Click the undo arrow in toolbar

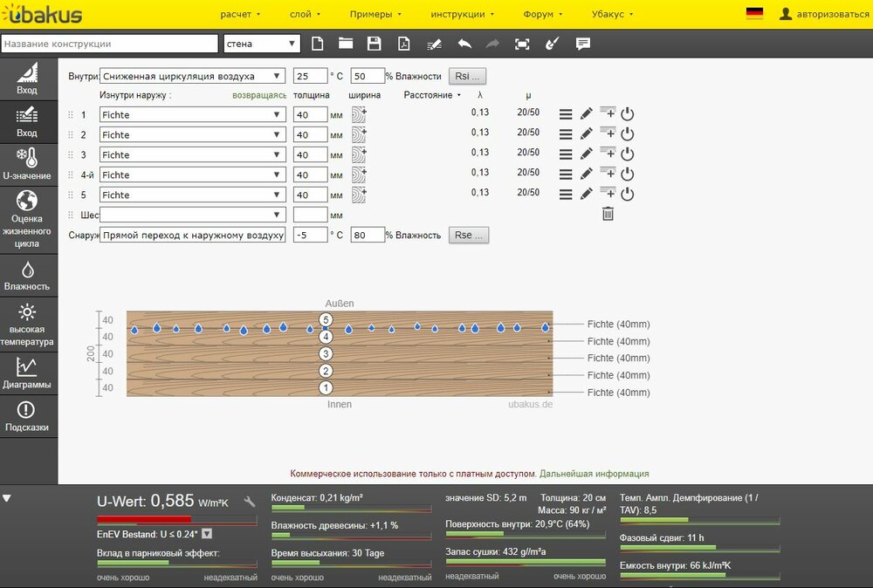[x=464, y=44]
